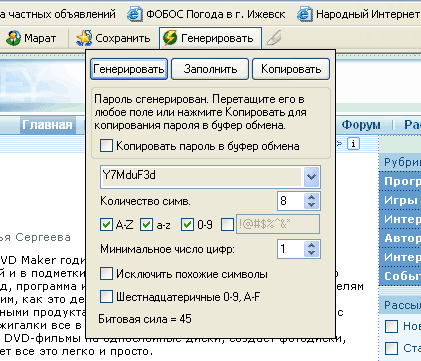Image resolution: width=421 pixels, height=361 pixels.
Task: Click the Генерировать lightning toolbar button
Action: (x=210, y=38)
